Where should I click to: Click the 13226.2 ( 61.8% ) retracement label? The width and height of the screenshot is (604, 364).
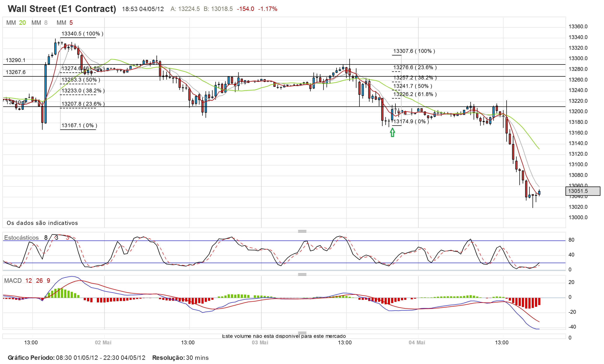coord(415,94)
